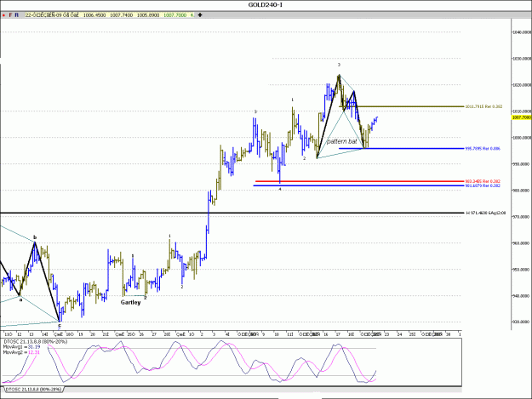Click the wave label 'b' above swing high
This screenshot has width=532, height=399.
click(x=35, y=237)
